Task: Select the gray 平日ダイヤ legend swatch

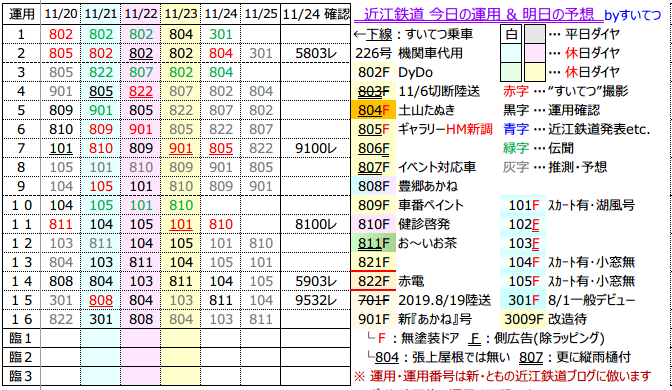Action: point(535,34)
